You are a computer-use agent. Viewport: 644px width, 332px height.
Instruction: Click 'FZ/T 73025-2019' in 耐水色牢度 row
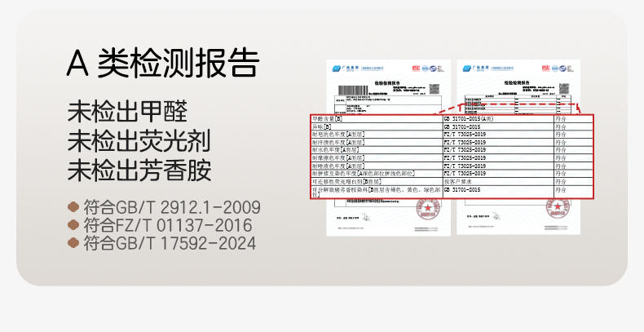465,150
